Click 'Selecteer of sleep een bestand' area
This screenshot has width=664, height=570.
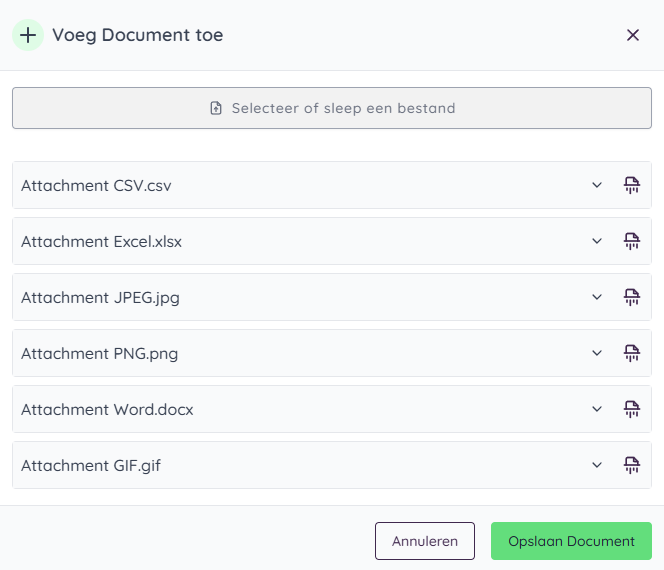pos(332,108)
